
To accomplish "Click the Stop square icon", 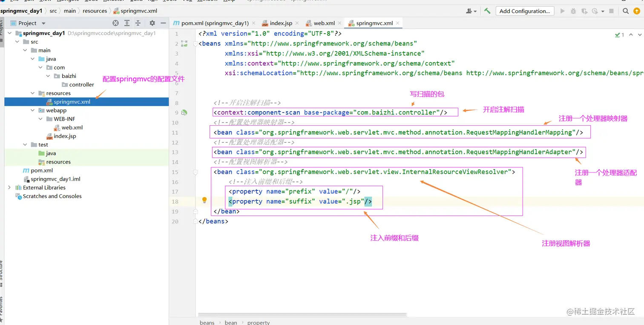I will click(x=612, y=11).
